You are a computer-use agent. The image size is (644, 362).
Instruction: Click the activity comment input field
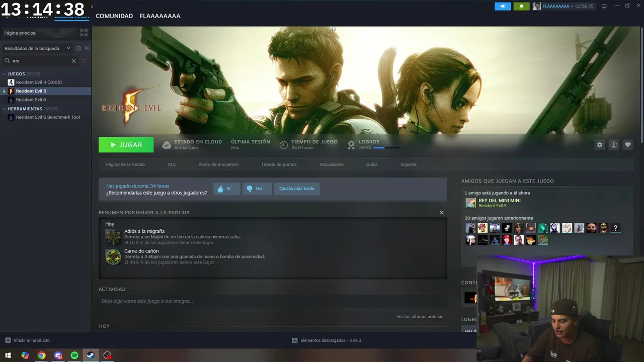[272, 301]
